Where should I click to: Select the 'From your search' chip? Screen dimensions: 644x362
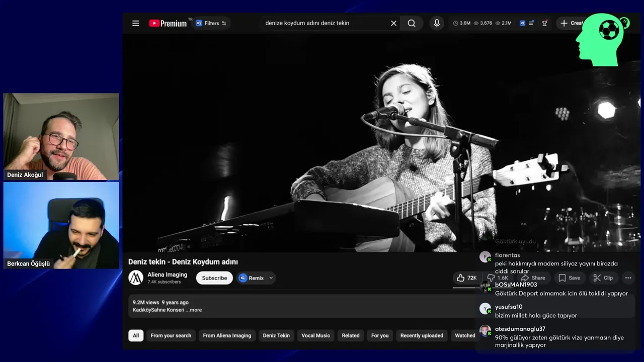(171, 335)
